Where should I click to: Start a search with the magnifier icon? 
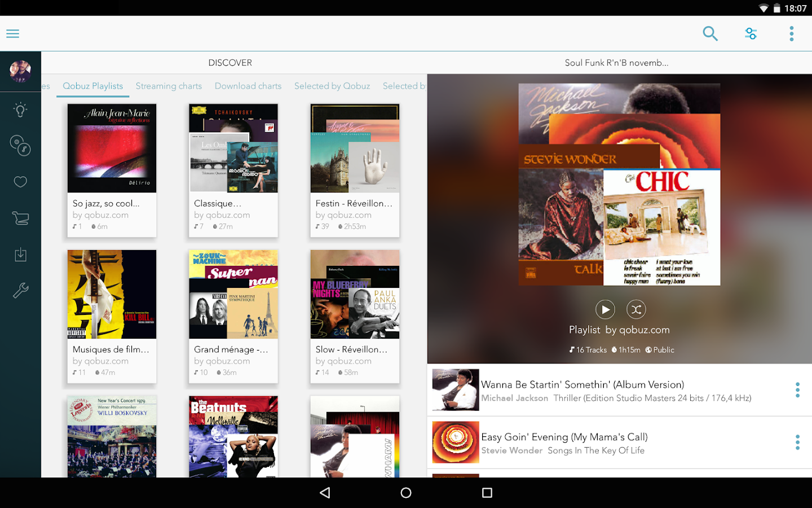click(710, 33)
